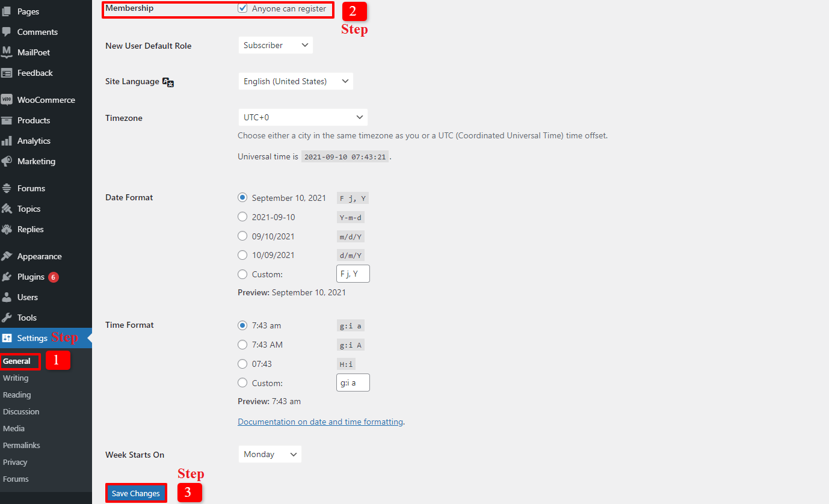Click the MailPoet M icon
Screen dimensions: 829x504
pyautogui.click(x=7, y=52)
